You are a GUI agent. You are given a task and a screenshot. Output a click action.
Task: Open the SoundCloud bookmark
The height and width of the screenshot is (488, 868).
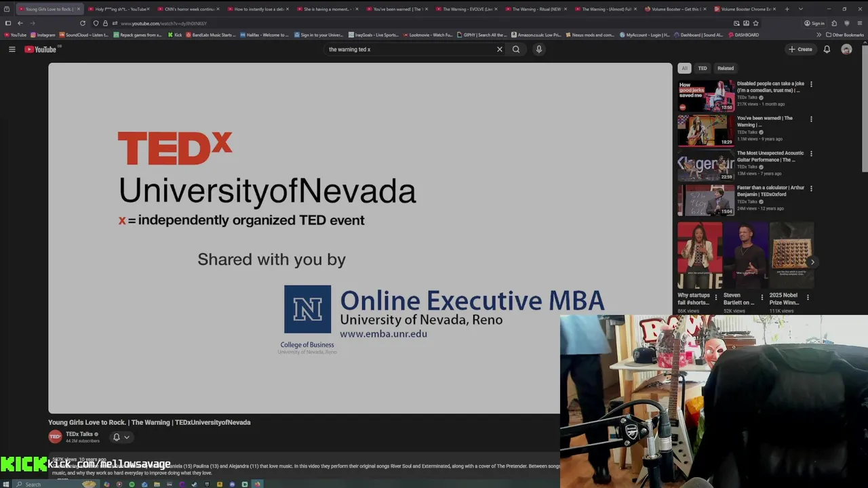[x=83, y=35]
